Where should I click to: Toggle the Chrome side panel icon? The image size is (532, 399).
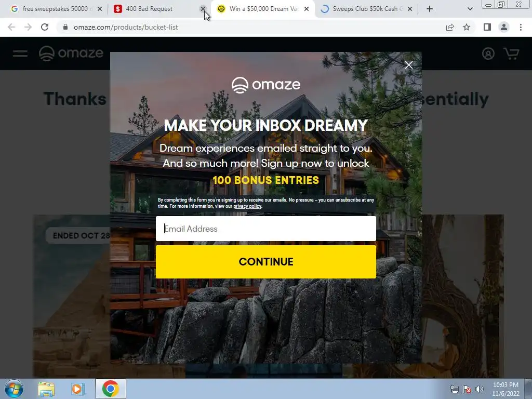(487, 27)
